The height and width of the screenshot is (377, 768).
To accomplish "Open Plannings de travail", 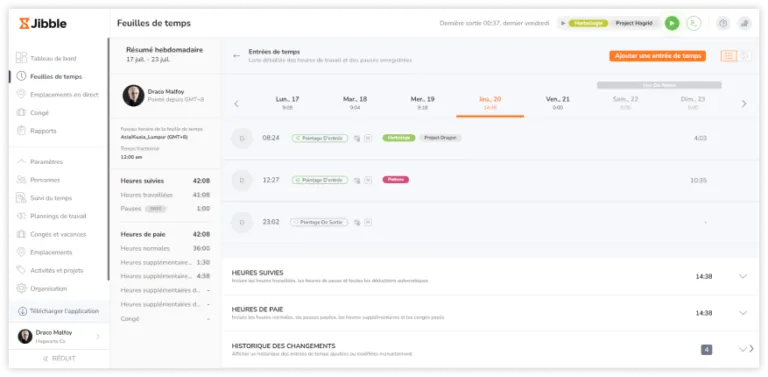I will (x=51, y=216).
